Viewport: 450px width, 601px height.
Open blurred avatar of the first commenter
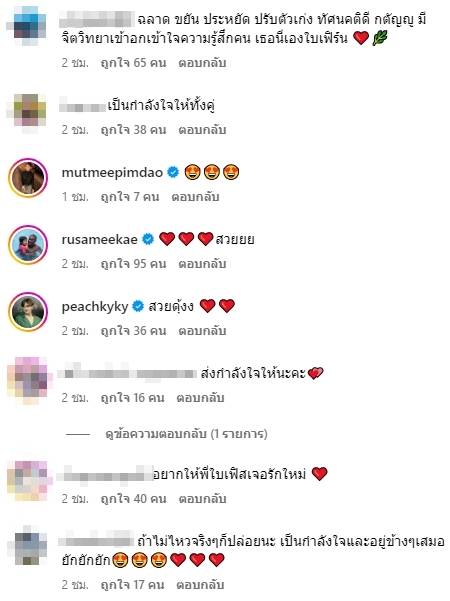click(x=26, y=25)
